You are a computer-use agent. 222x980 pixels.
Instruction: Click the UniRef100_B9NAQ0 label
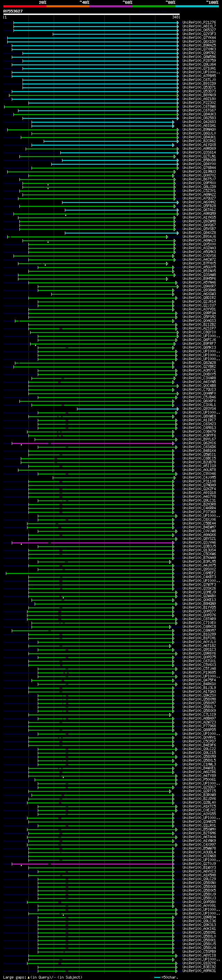pos(199,129)
